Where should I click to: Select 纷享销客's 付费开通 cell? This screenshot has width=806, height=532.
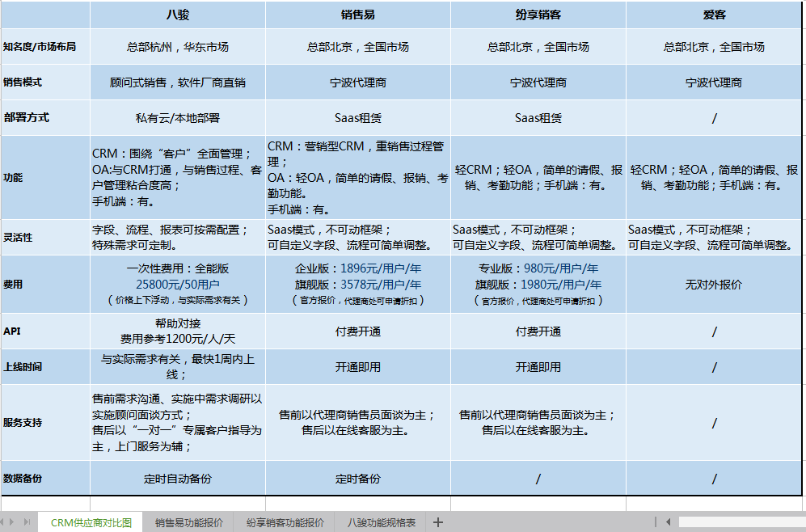pos(538,331)
